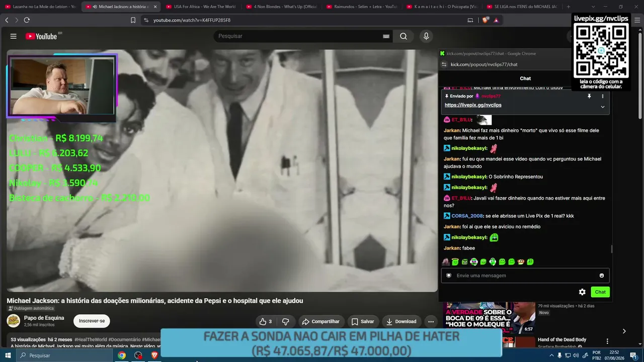Click the Kick chat scrollbar thumb
Image resolution: width=644 pixels, height=362 pixels.
point(612,249)
